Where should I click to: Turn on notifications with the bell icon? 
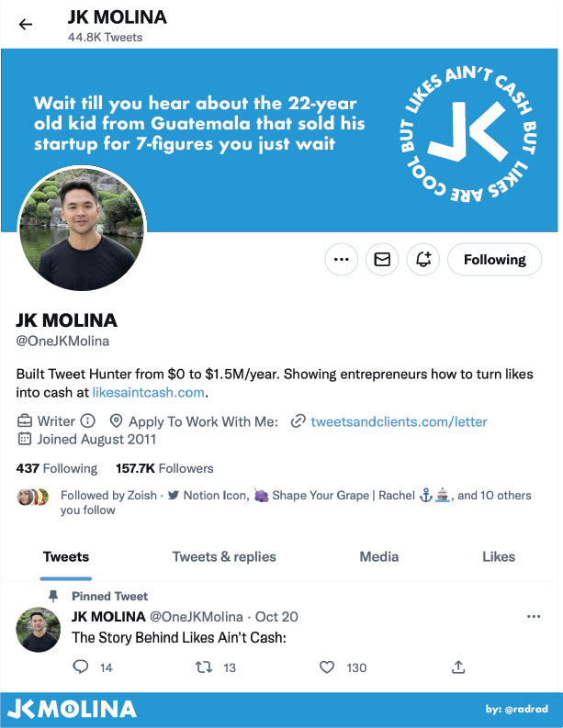[423, 259]
